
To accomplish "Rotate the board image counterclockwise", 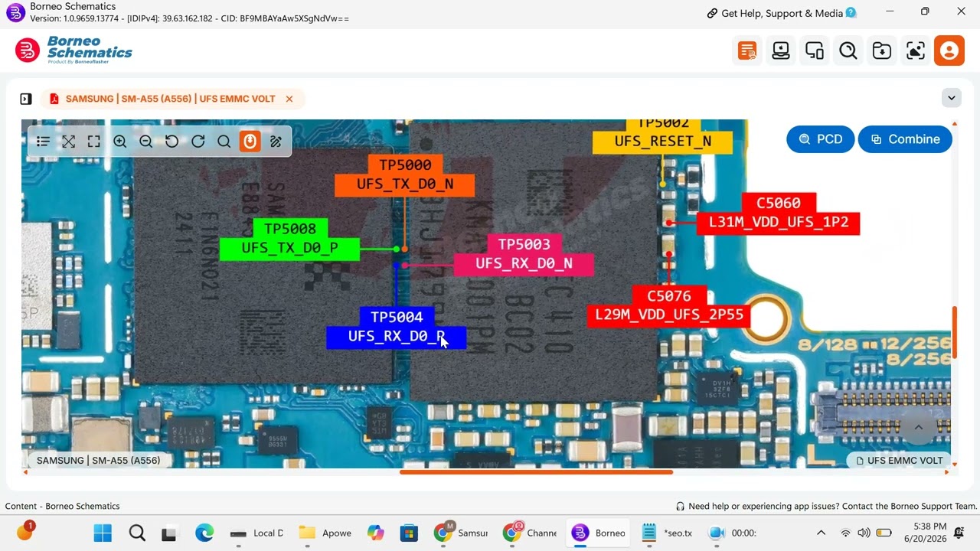I will click(172, 142).
